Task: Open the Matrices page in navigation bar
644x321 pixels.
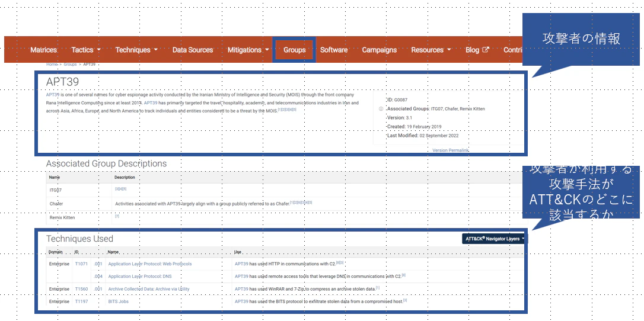Action: click(43, 50)
